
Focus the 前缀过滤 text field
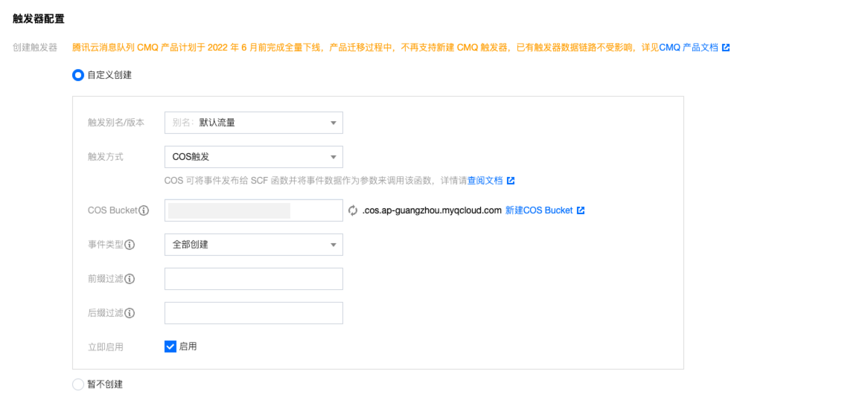tap(253, 279)
